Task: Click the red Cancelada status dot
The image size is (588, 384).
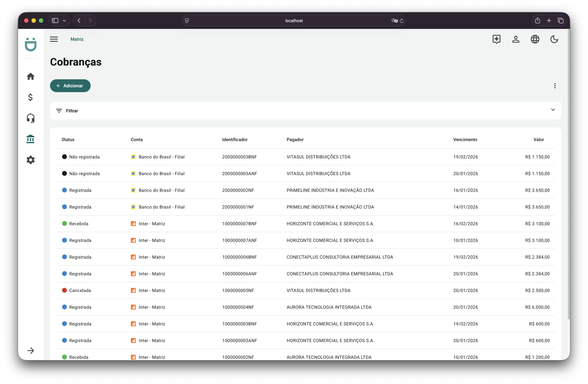Action: point(64,290)
